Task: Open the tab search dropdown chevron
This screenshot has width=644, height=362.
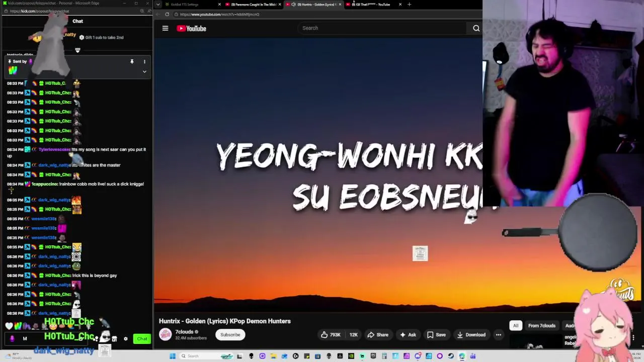Action: [158, 5]
